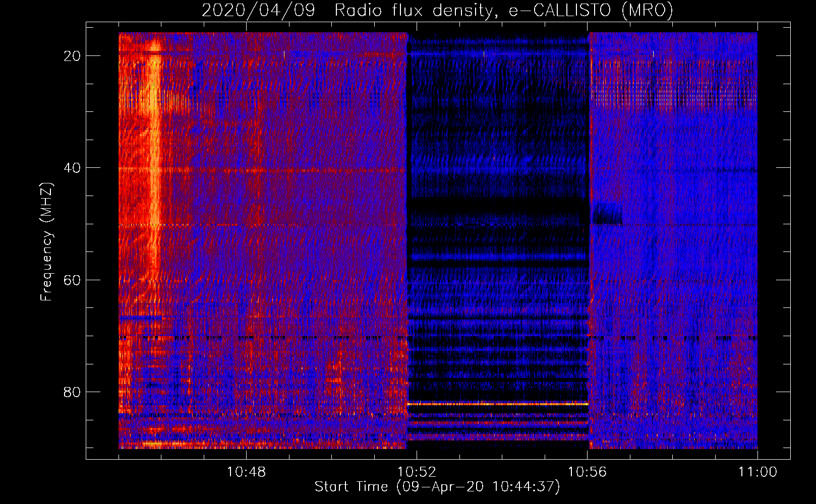The image size is (816, 504).
Task: Click the 10:52 time tick label
Action: coord(417,472)
